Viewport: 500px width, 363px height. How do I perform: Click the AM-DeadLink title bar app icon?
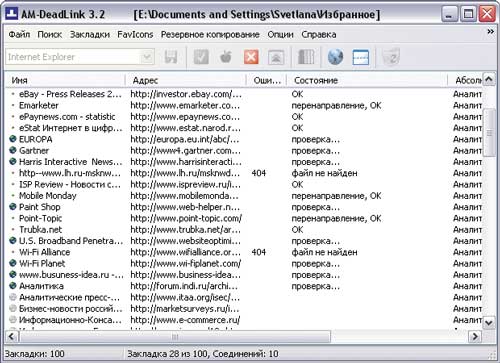pos(12,14)
